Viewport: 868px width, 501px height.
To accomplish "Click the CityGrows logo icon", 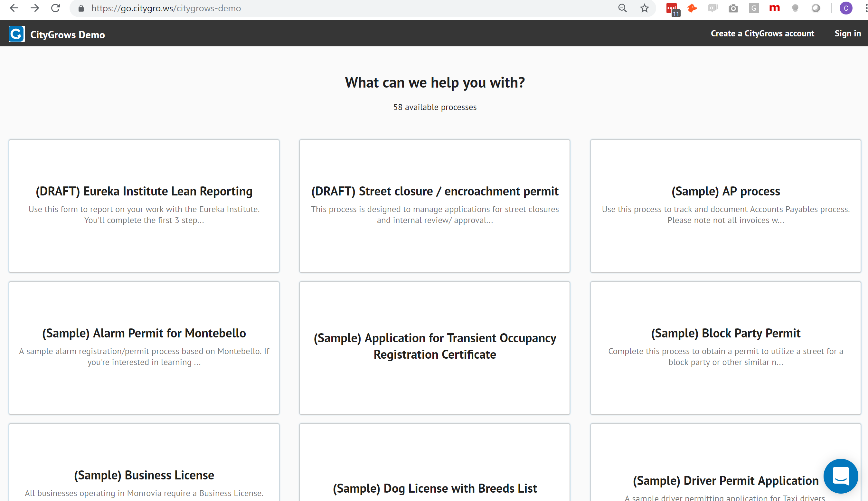I will [16, 34].
